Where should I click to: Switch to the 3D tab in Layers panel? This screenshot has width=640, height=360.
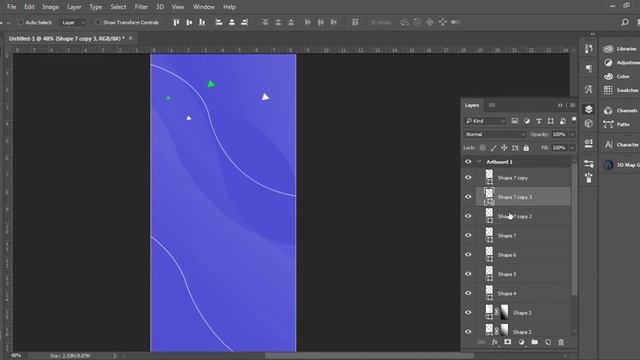[x=492, y=105]
